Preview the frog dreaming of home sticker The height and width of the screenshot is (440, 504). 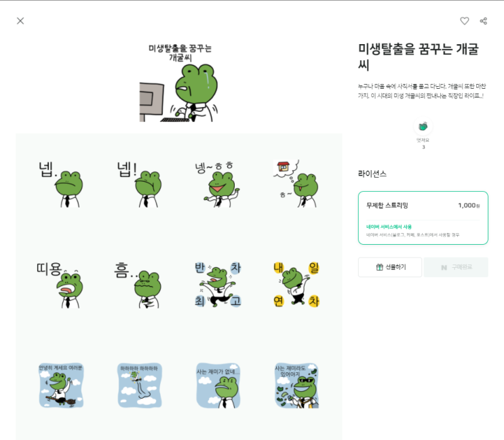(x=296, y=184)
